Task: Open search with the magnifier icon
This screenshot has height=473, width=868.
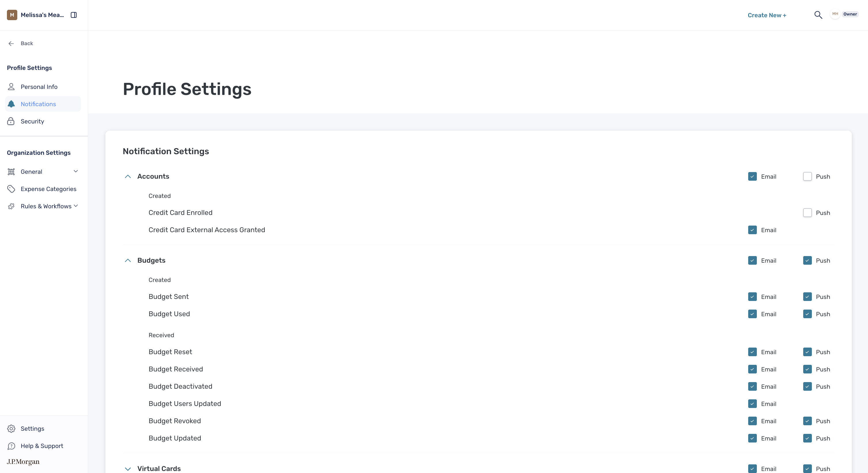Action: point(818,15)
